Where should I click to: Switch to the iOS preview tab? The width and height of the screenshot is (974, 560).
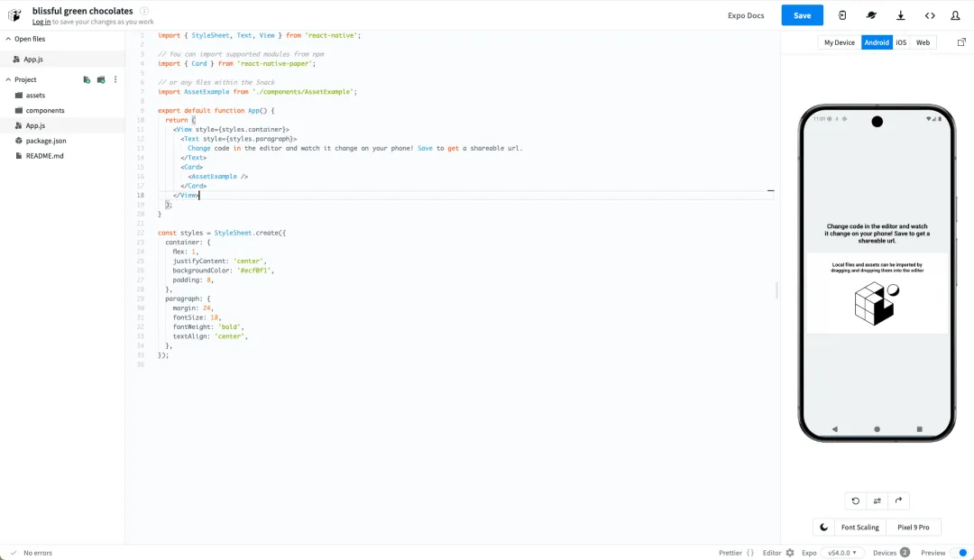click(x=901, y=42)
